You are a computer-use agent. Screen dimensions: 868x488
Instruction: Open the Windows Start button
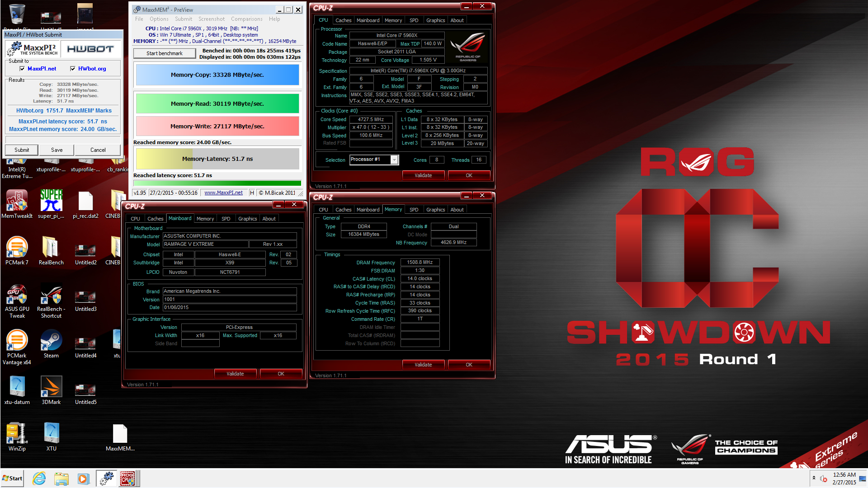pos(13,479)
